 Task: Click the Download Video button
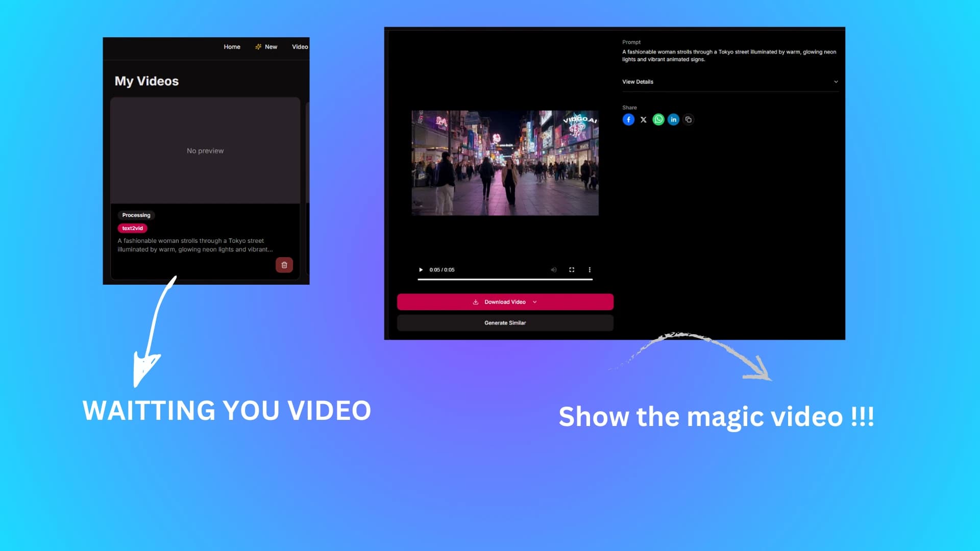pos(505,302)
